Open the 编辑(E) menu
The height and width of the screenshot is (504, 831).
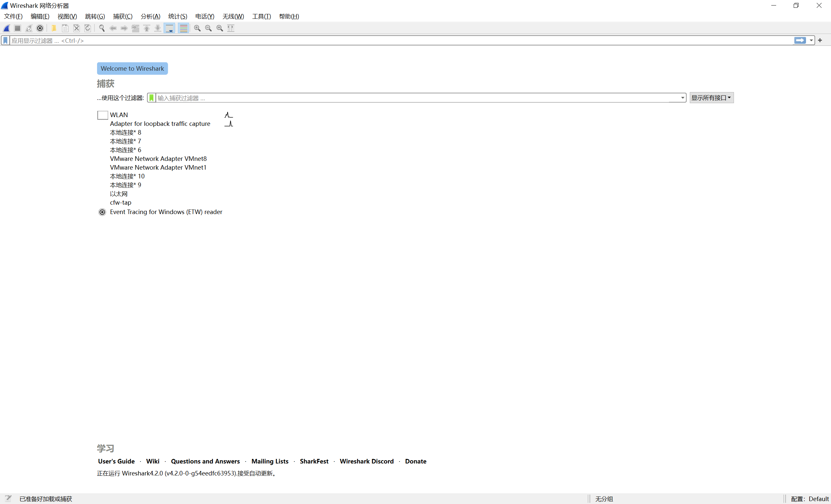click(40, 16)
